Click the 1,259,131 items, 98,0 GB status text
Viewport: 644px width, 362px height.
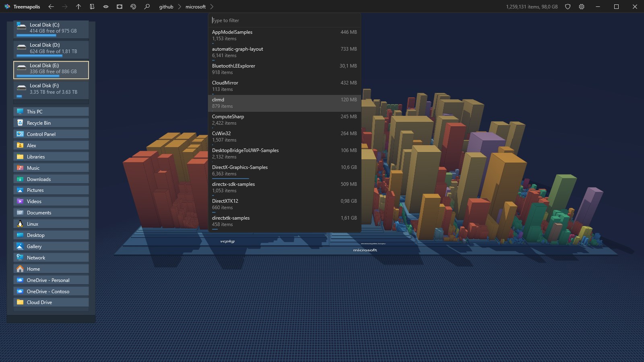point(532,7)
